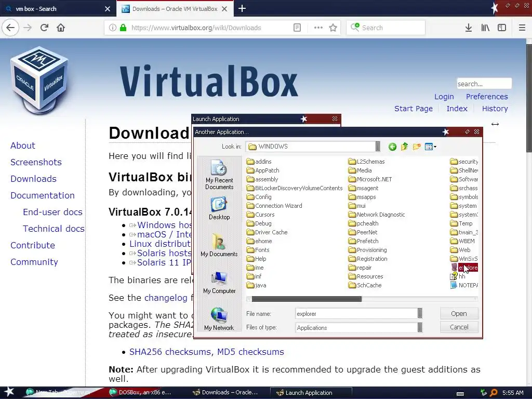The width and height of the screenshot is (532, 399).
Task: Open the Start Page link
Action: pyautogui.click(x=414, y=109)
